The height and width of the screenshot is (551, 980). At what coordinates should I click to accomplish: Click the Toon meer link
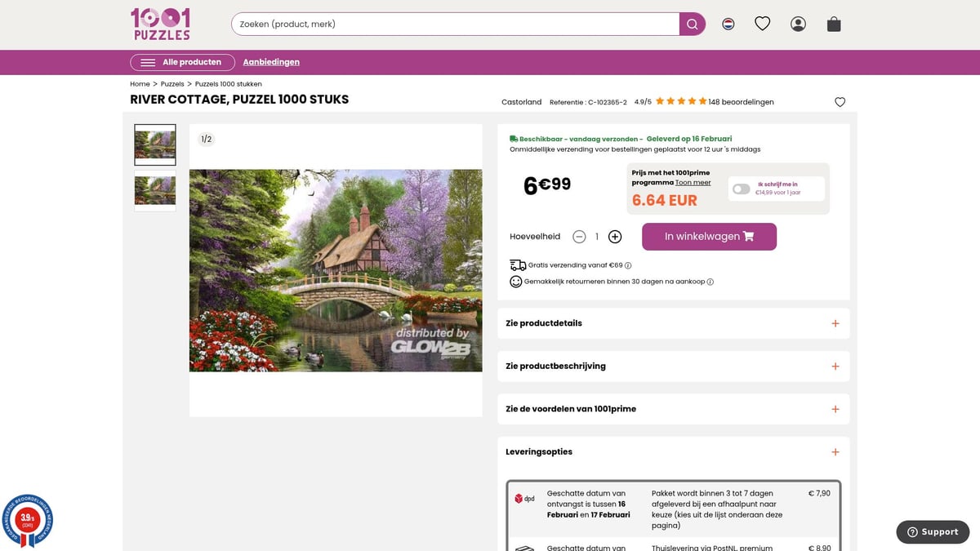pos(693,183)
